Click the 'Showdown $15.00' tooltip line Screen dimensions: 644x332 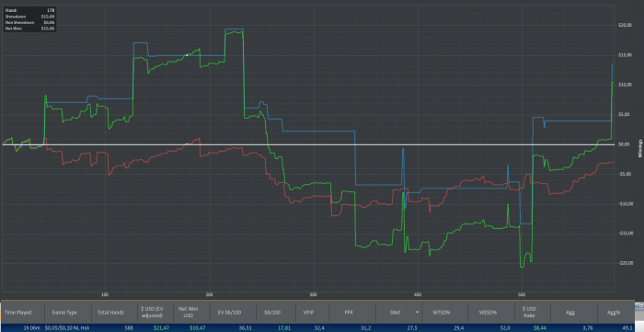click(29, 16)
